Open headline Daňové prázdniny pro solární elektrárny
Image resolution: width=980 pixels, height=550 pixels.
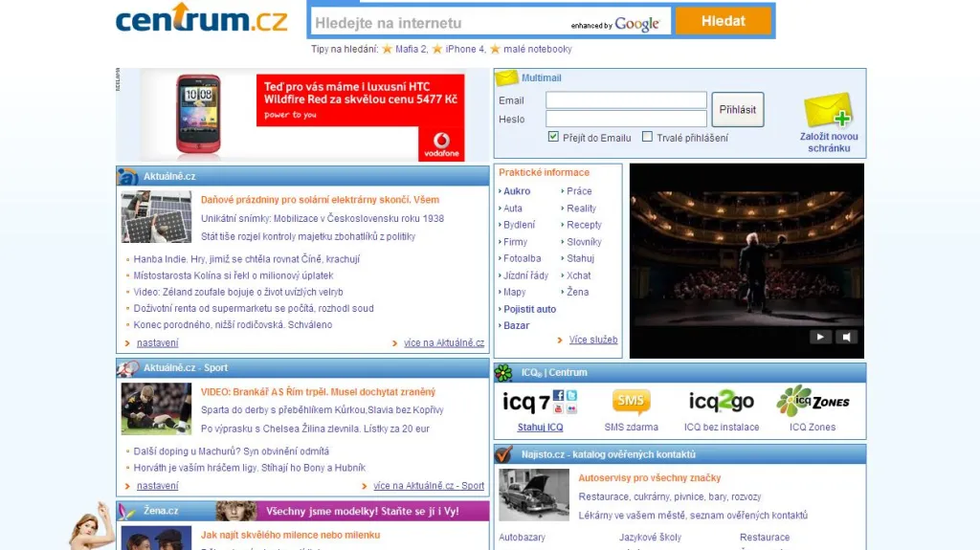click(320, 199)
